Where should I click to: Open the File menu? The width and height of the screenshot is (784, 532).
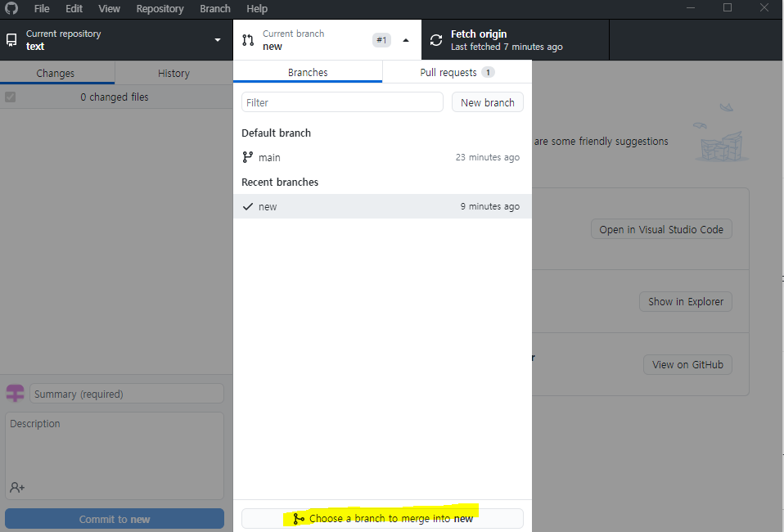(x=42, y=8)
